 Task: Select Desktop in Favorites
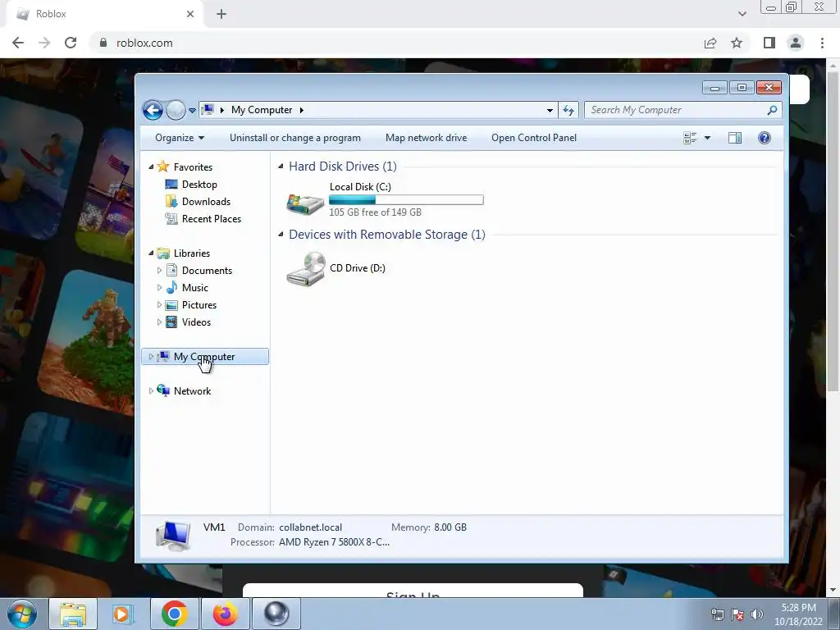199,185
